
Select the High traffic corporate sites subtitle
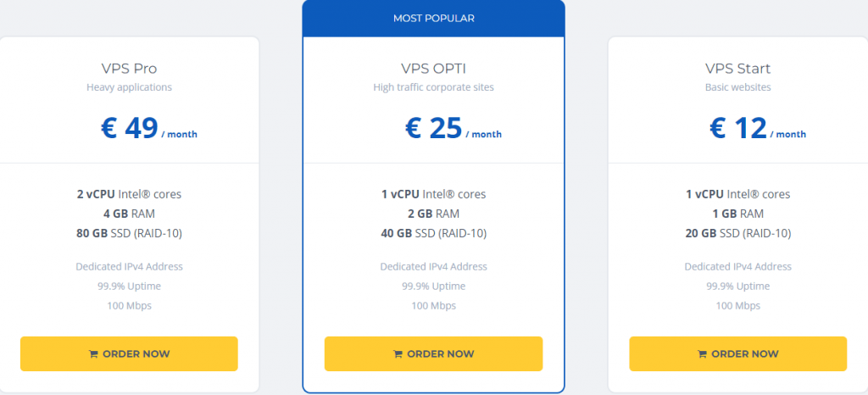pos(433,87)
